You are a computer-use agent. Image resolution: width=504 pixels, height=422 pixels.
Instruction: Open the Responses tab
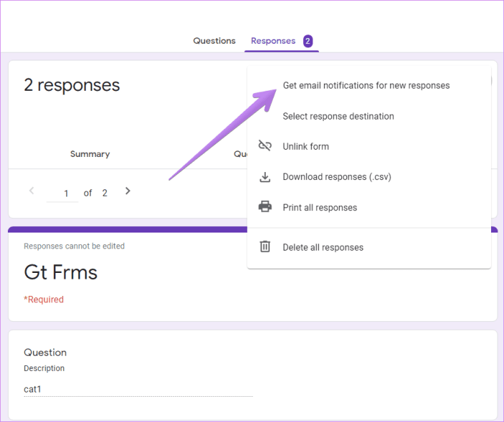coord(273,41)
